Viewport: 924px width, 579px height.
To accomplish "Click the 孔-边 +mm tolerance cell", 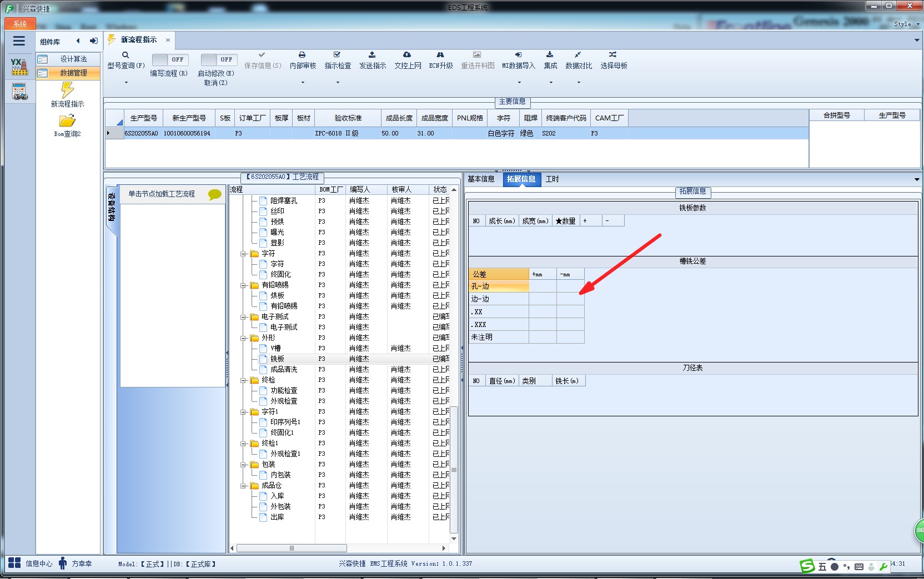I will click(543, 286).
